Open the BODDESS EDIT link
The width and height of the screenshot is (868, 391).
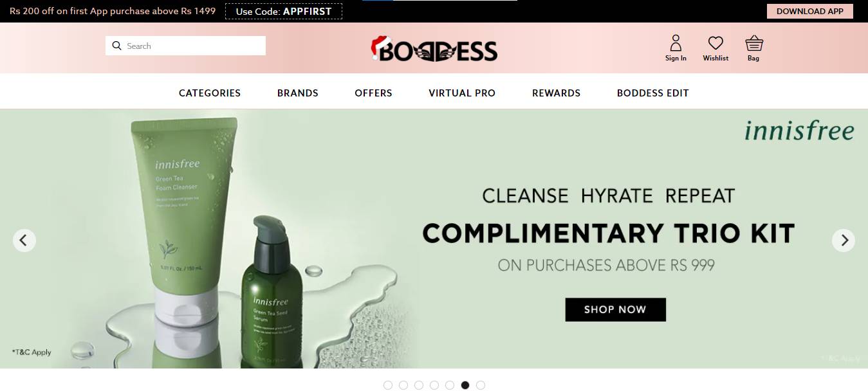tap(653, 93)
